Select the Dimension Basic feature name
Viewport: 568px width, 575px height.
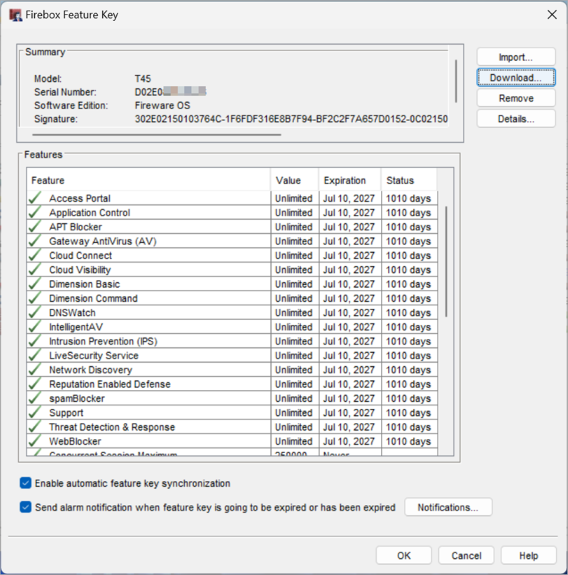click(x=84, y=284)
